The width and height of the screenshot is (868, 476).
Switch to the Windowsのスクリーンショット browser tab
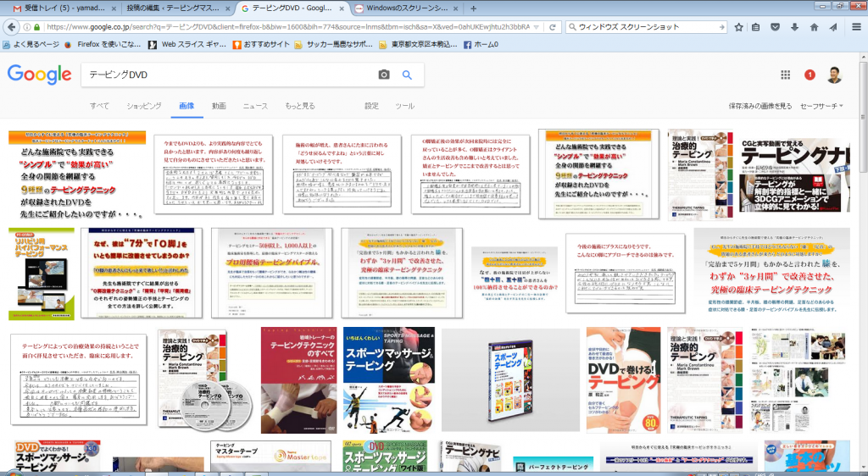coord(407,8)
